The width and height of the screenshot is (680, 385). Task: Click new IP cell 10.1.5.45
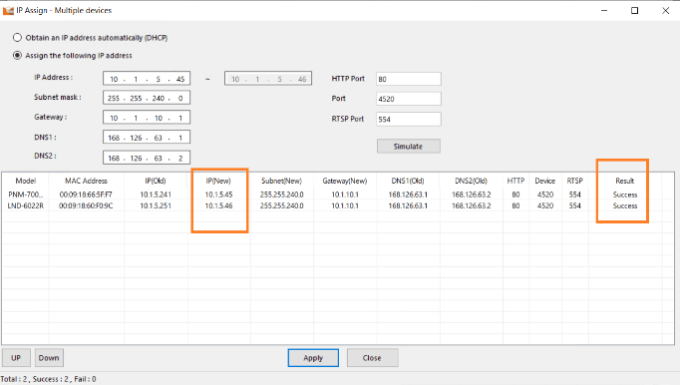tap(219, 195)
